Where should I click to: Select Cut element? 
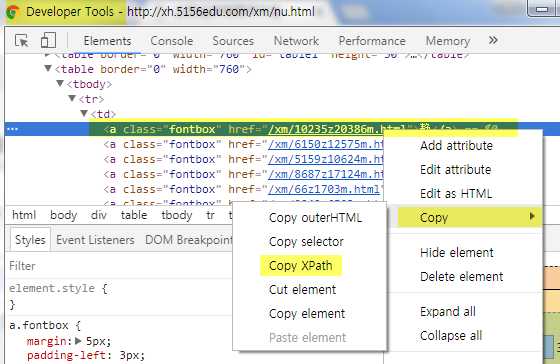point(302,289)
